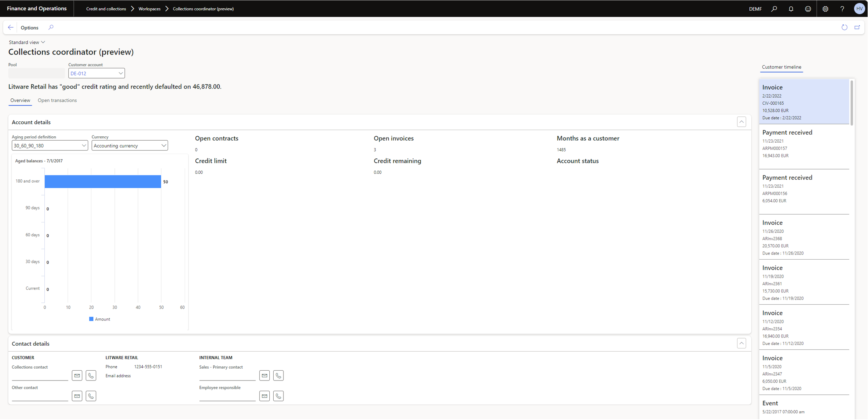The image size is (868, 420).
Task: Click the feedback smiley face icon
Action: pyautogui.click(x=808, y=9)
